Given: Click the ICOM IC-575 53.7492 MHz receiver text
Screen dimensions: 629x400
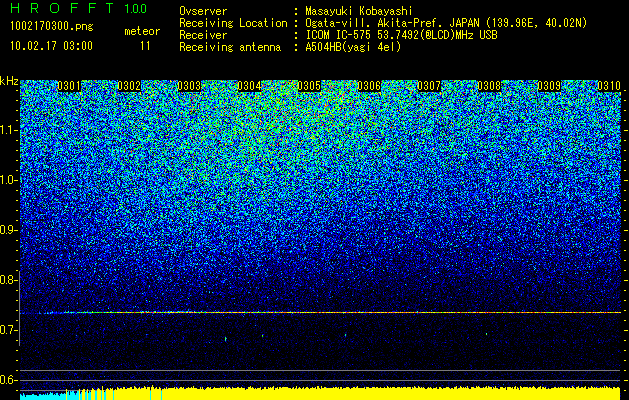Looking at the screenshot, I should pyautogui.click(x=401, y=35).
